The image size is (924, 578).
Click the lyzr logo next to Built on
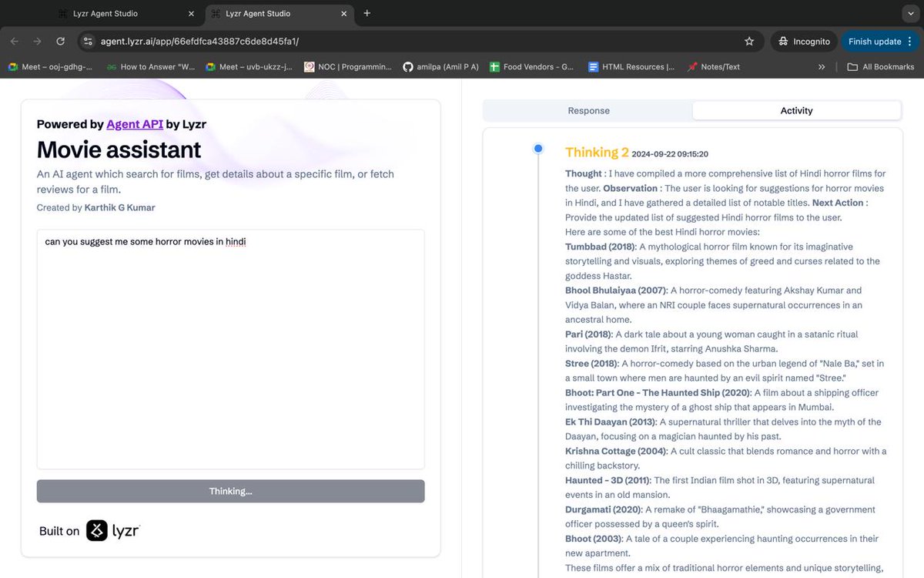[113, 531]
